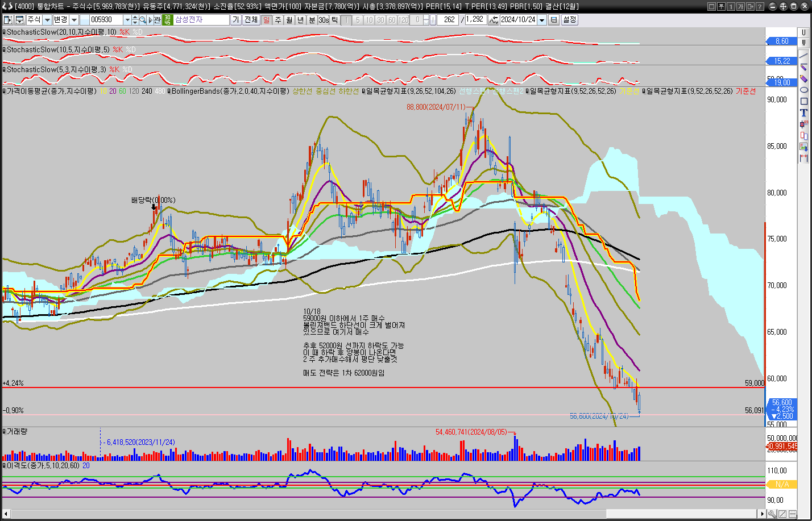Open the 설정 settings button
Viewport: 812px width, 521px height.
pos(569,20)
